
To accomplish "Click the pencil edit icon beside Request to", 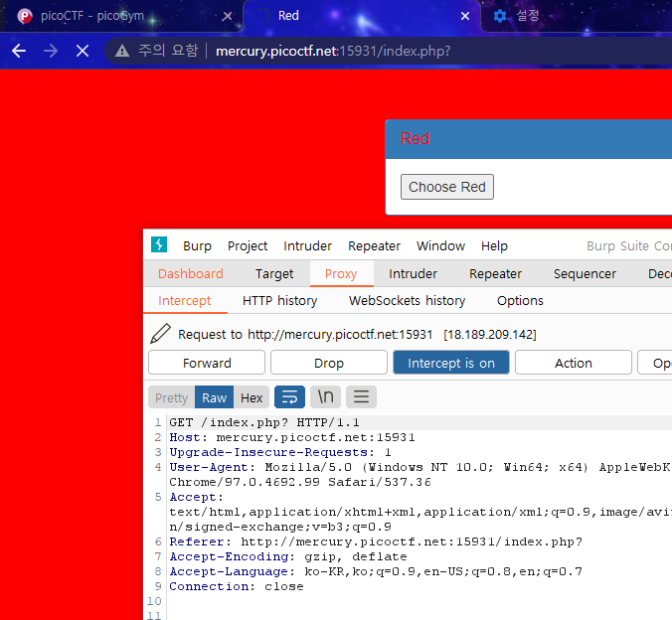I will pos(160,334).
